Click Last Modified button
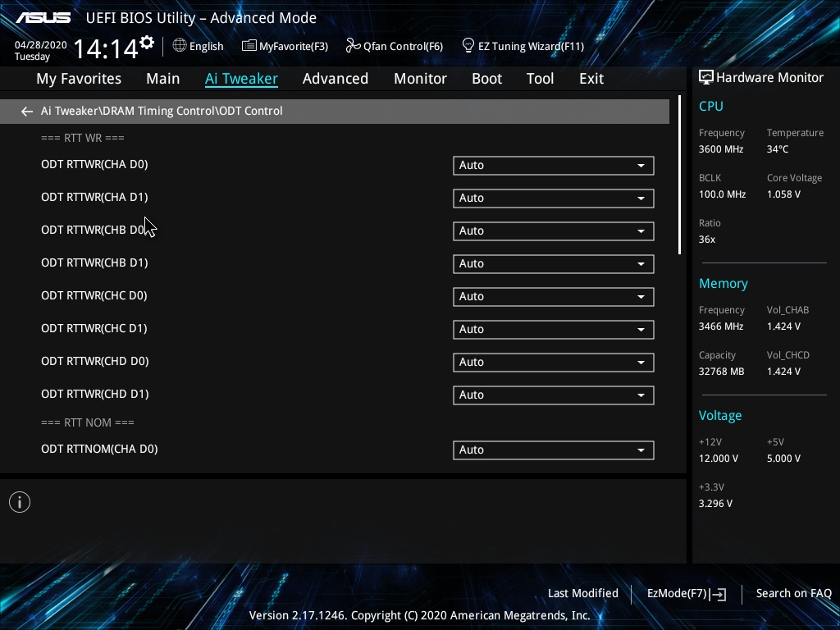This screenshot has height=630, width=840. (x=583, y=594)
